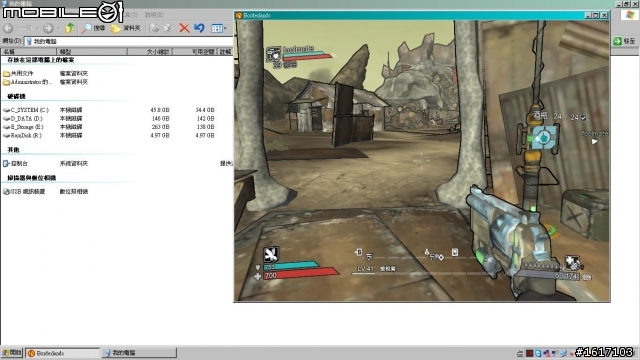Click the 138 GB free space cell
This screenshot has width=640, height=360.
pos(205,127)
